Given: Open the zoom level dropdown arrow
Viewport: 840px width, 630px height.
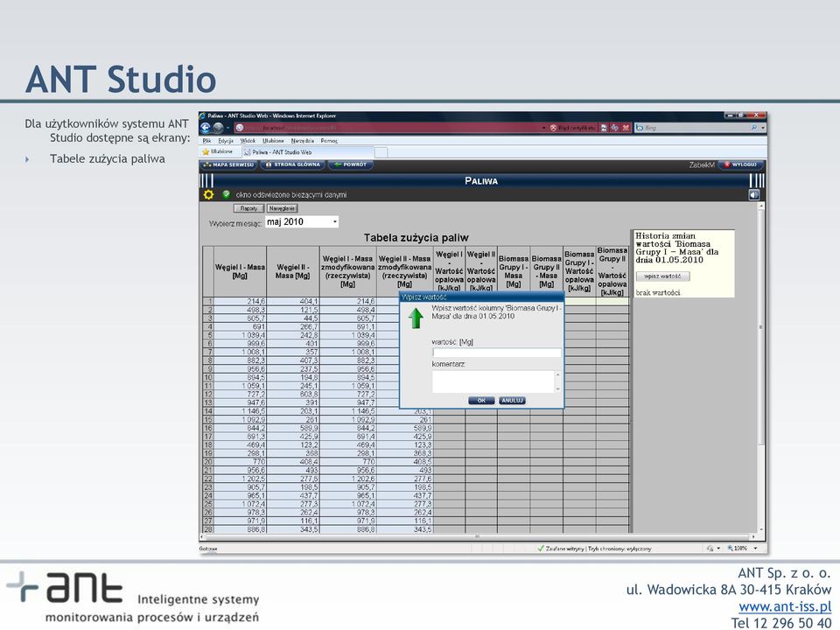Looking at the screenshot, I should [756, 549].
